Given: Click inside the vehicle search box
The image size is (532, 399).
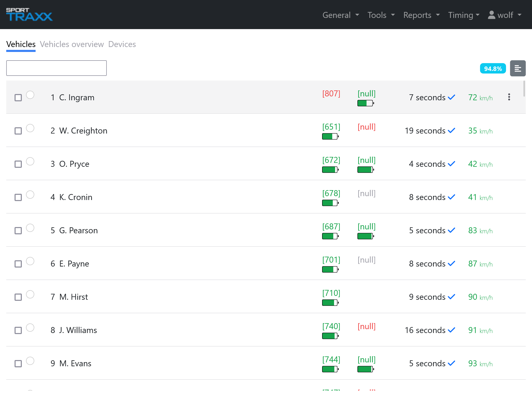Looking at the screenshot, I should [x=56, y=68].
